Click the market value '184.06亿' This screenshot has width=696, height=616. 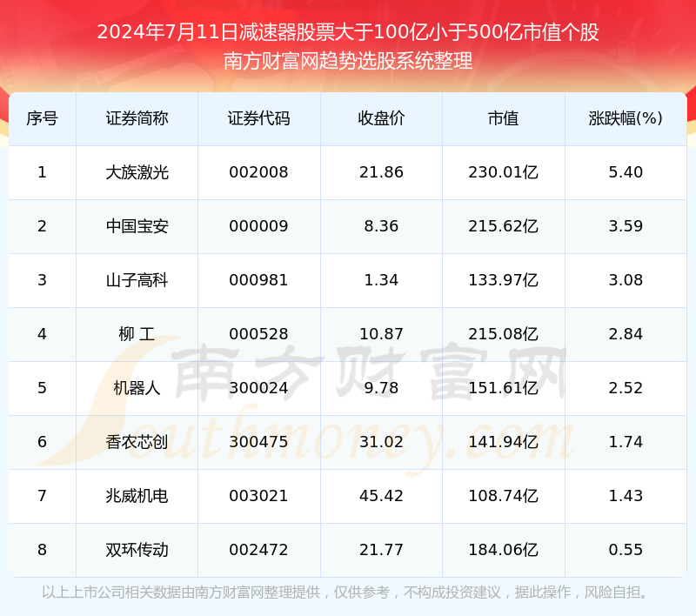tap(504, 550)
